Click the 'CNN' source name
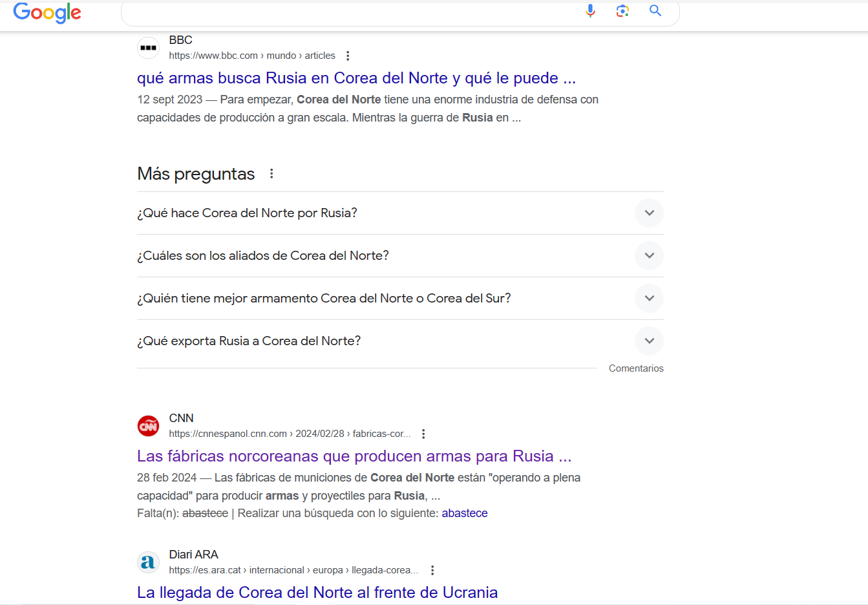 (182, 418)
